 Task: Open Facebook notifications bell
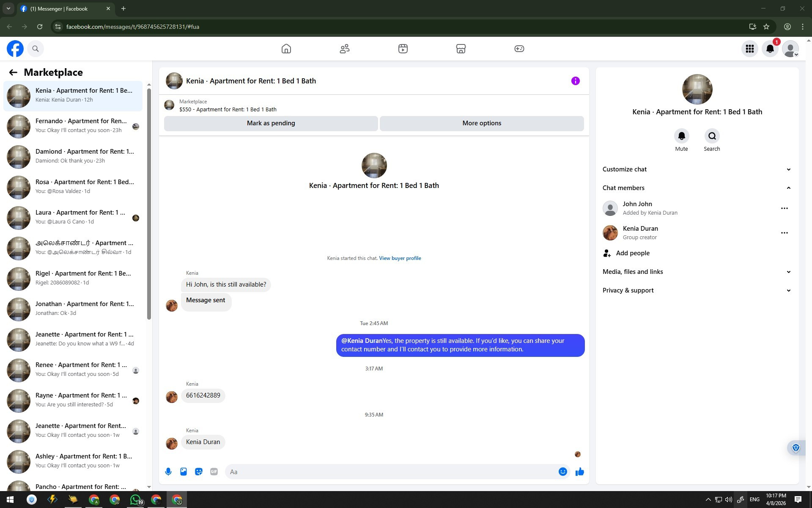[770, 49]
